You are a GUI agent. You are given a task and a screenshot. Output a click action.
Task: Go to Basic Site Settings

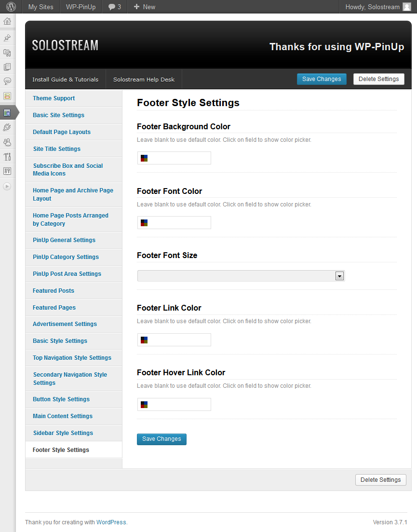point(74,115)
